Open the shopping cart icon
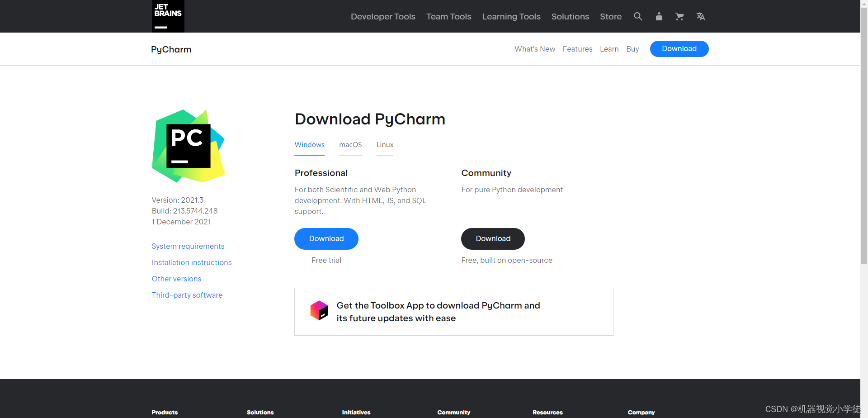 pyautogui.click(x=679, y=16)
